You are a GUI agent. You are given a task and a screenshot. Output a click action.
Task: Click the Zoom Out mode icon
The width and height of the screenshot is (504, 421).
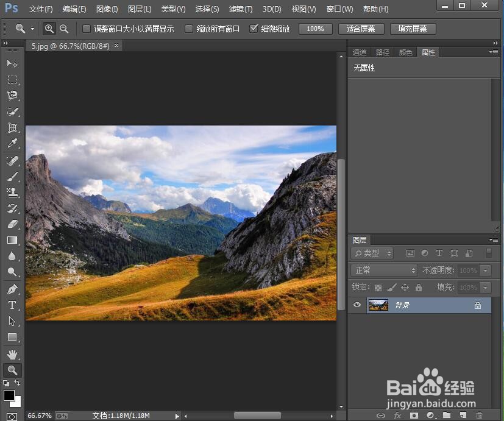click(64, 29)
